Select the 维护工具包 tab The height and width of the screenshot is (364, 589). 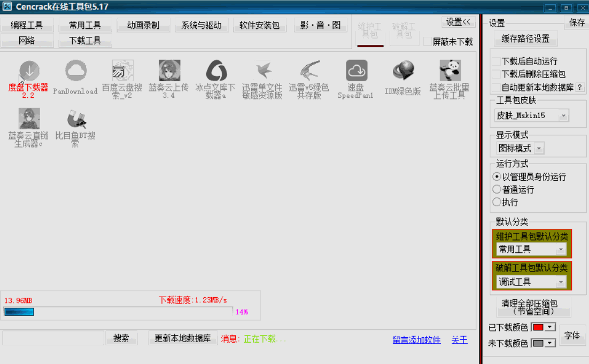tap(370, 31)
